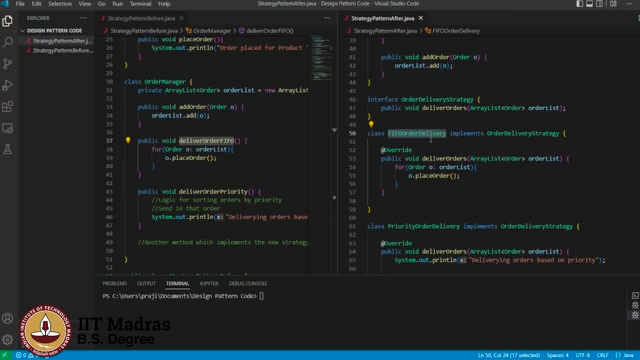This screenshot has width=640, height=360.
Task: Open the Go menu
Action: click(102, 4)
